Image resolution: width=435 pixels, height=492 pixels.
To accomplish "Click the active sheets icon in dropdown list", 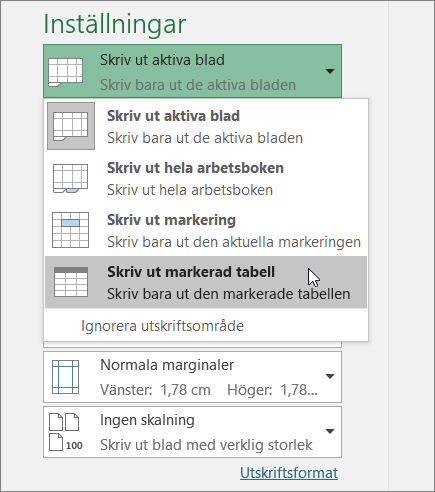I will click(x=71, y=126).
